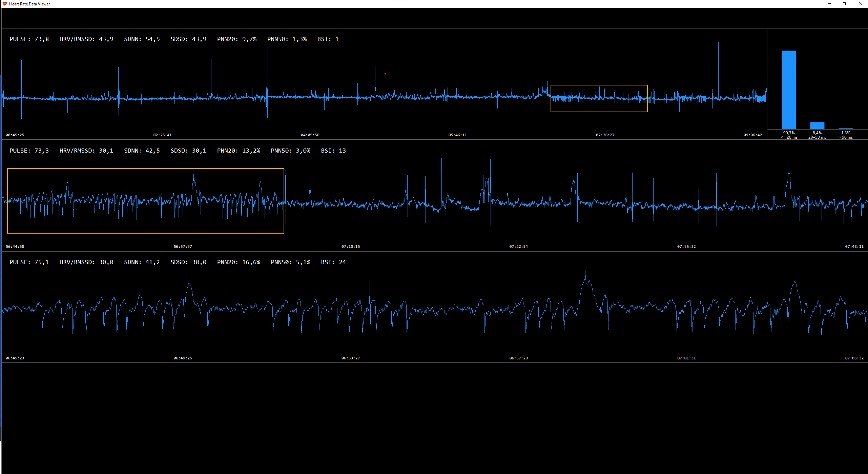
Task: Minimize the Heart Rate Data Viewer window
Action: (x=829, y=4)
